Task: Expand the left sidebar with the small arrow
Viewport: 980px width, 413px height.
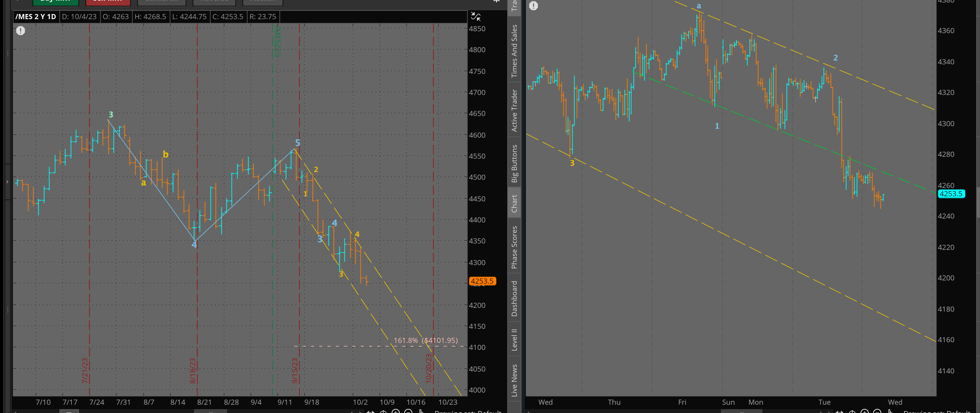Action: point(7,182)
